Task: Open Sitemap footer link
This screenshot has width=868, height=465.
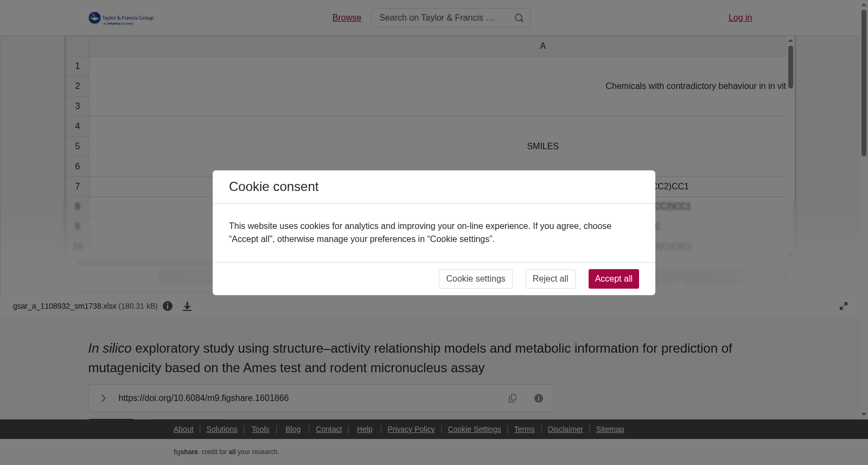Action: pyautogui.click(x=610, y=429)
